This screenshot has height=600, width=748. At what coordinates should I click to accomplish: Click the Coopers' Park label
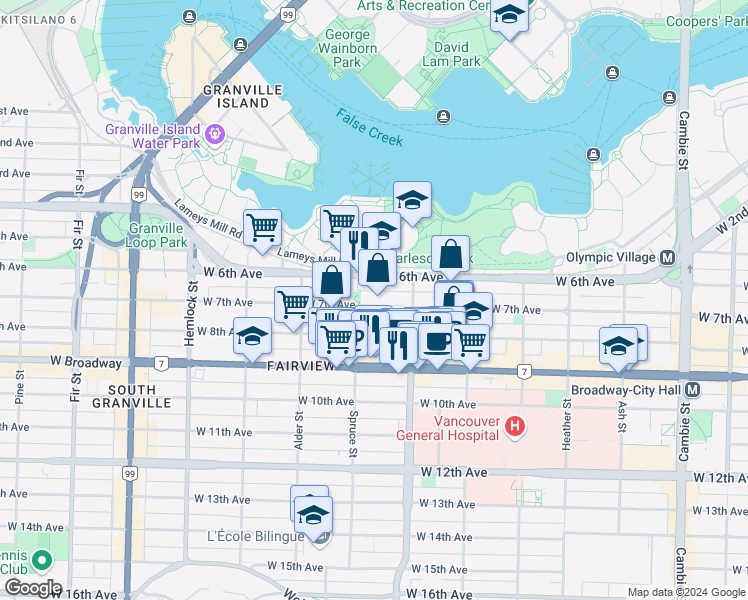706,21
